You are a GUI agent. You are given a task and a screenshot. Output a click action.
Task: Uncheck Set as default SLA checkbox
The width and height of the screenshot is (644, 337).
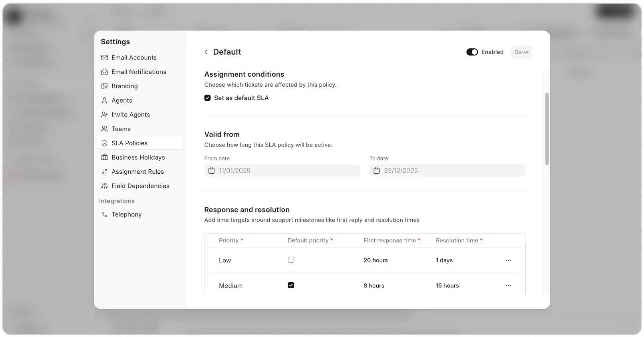tap(207, 98)
